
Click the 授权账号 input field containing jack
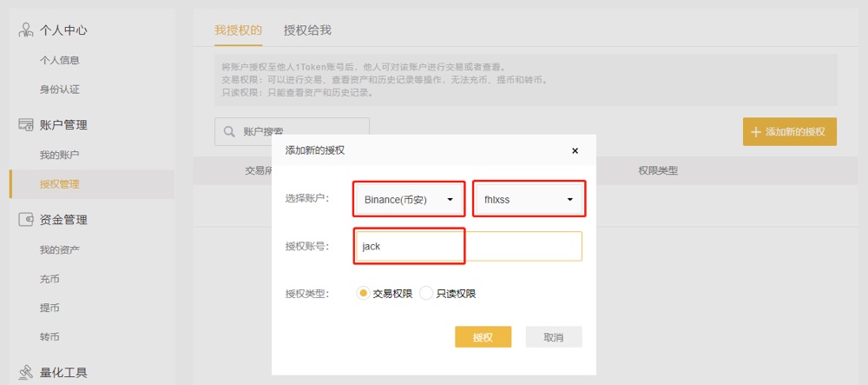pyautogui.click(x=469, y=246)
